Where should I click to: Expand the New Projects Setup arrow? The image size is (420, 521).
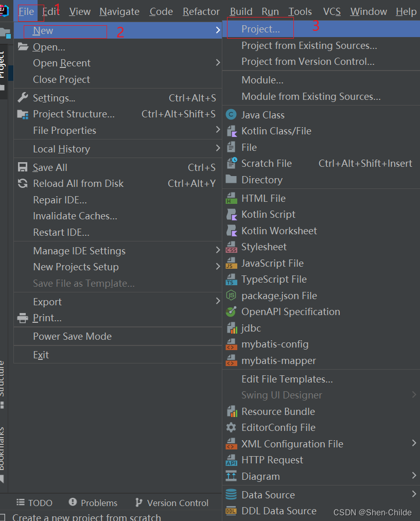coord(218,267)
